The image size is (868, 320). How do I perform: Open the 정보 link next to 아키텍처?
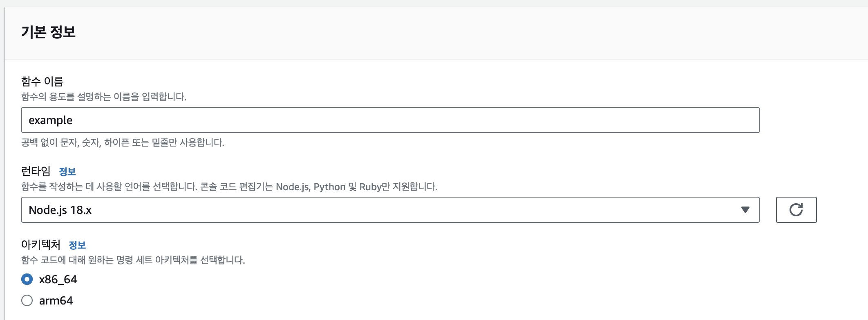tap(77, 245)
